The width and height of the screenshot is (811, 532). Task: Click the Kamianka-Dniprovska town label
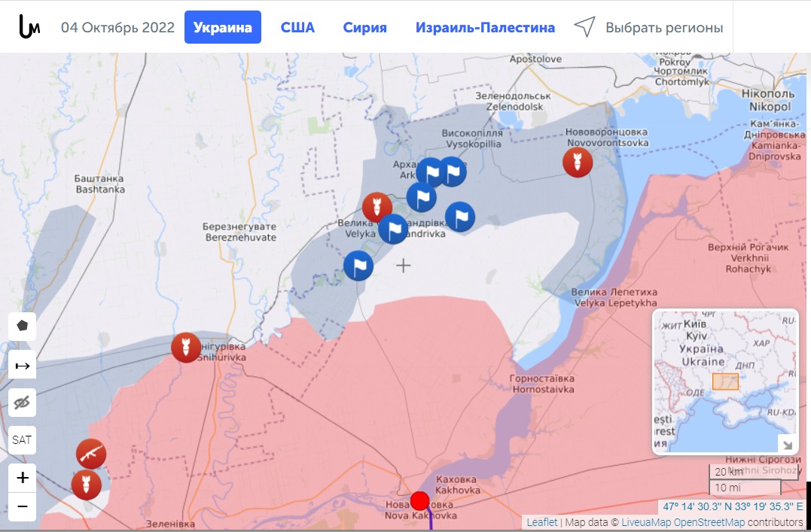pos(776,140)
